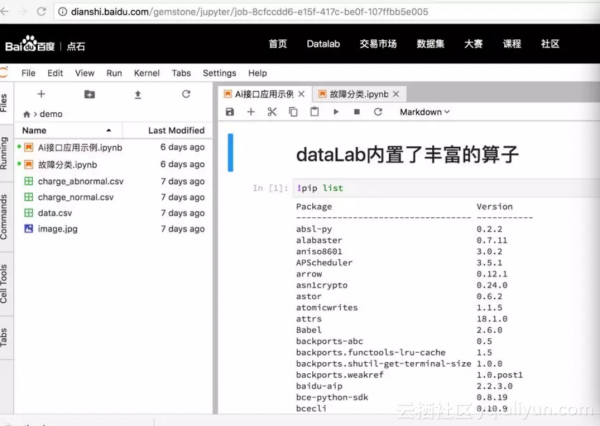The image size is (600, 426).
Task: Create a new folder with folder icon
Action: [90, 94]
